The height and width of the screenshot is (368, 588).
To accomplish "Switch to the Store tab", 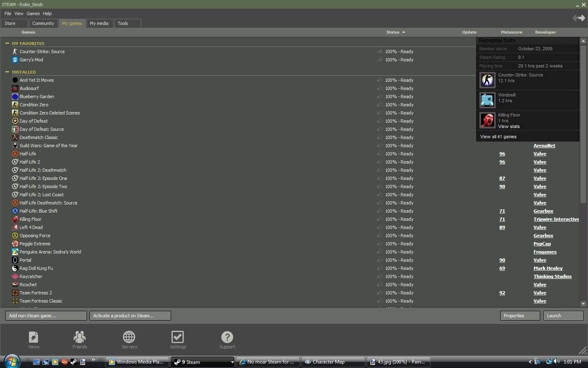I will (x=15, y=23).
